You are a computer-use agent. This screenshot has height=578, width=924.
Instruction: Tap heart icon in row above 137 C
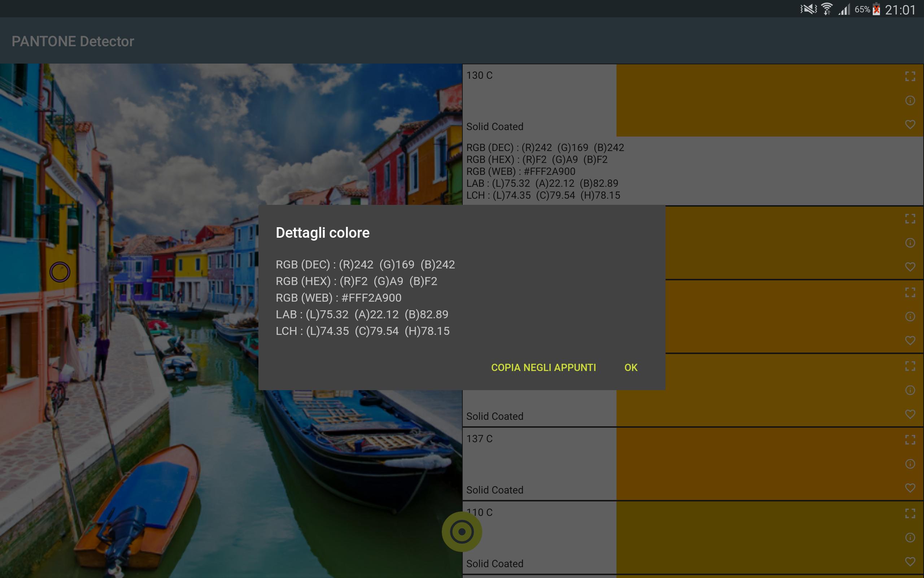(910, 414)
